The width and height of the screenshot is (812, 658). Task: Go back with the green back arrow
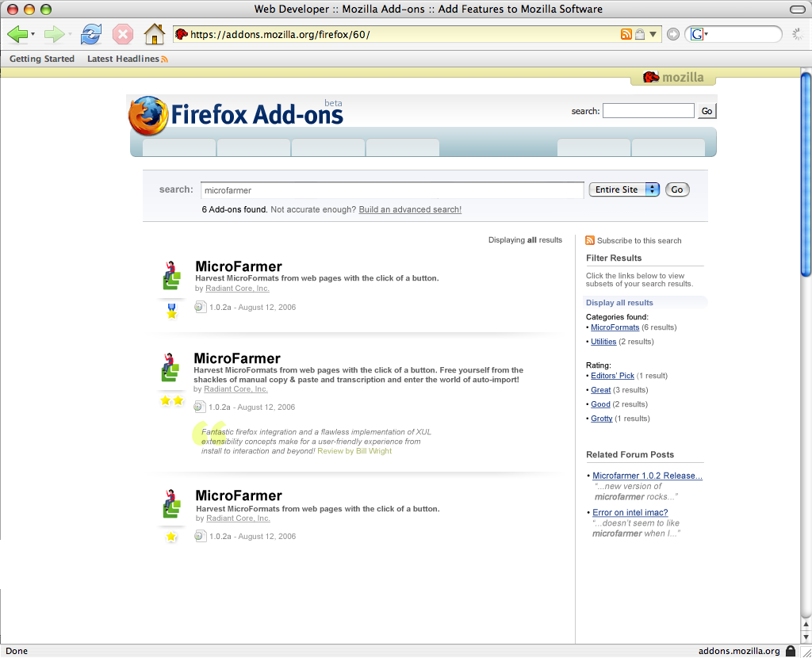[17, 35]
